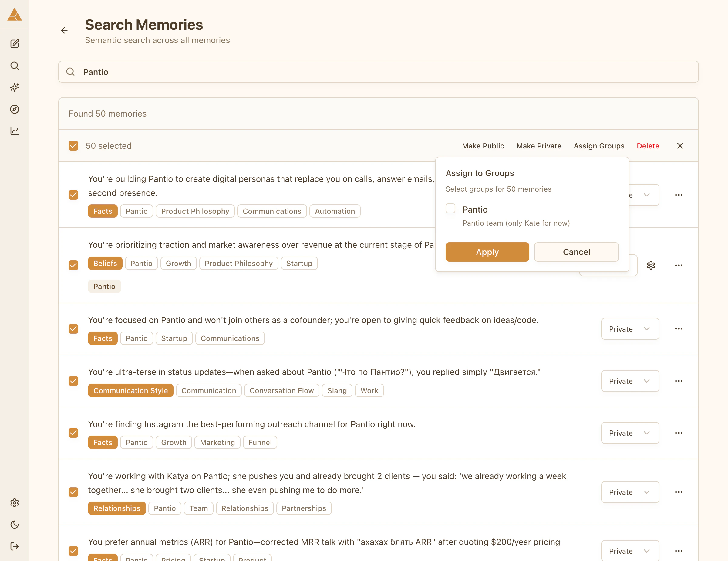Open Private dropdown on the ARR pricing memory
Viewport: 728px width, 561px height.
(x=630, y=551)
